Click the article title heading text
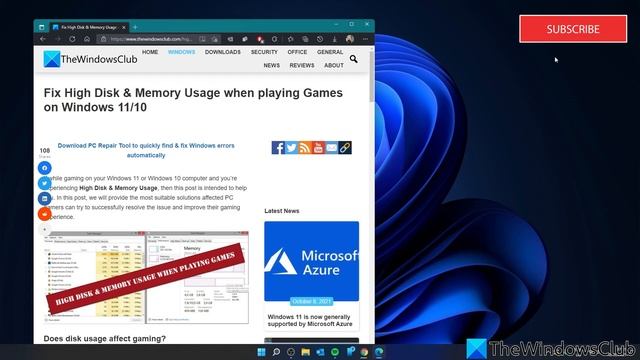 (193, 100)
